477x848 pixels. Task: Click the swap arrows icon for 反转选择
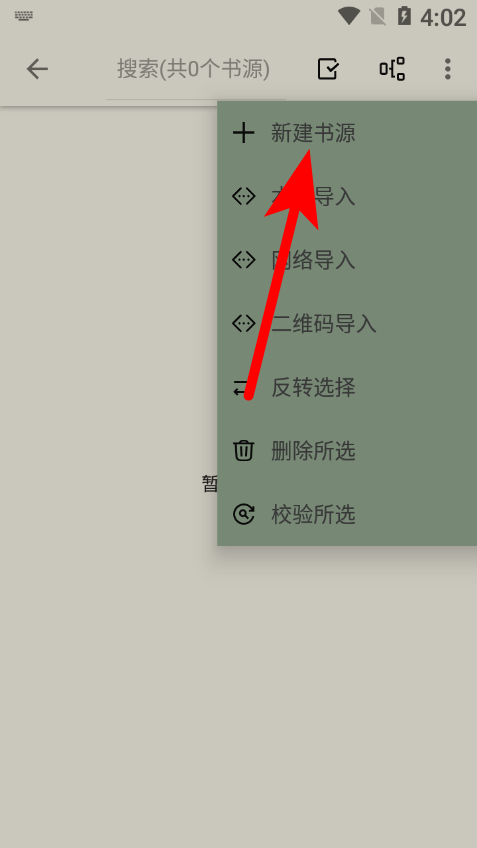(241, 387)
